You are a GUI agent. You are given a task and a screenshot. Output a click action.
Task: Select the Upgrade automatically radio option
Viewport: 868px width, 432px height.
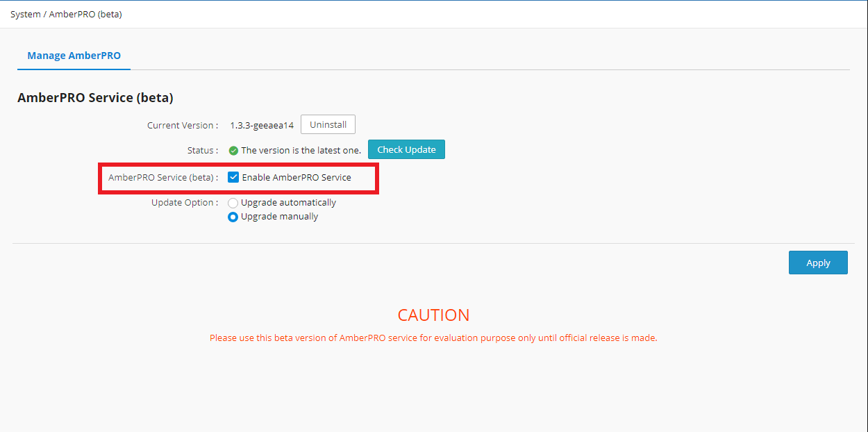click(x=233, y=203)
